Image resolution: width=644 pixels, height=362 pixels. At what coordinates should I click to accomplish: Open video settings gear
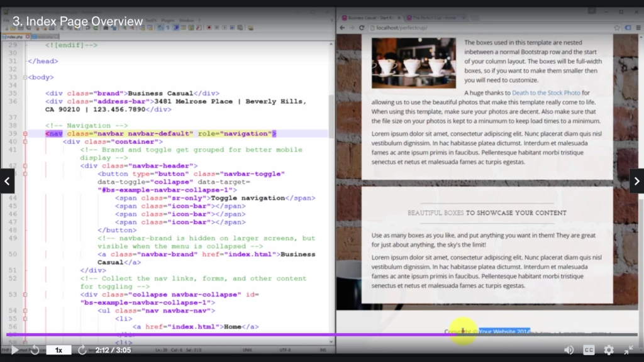click(x=609, y=350)
